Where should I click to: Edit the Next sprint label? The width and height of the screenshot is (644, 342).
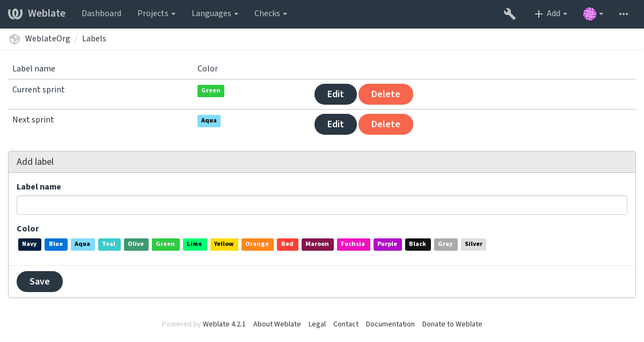point(335,124)
